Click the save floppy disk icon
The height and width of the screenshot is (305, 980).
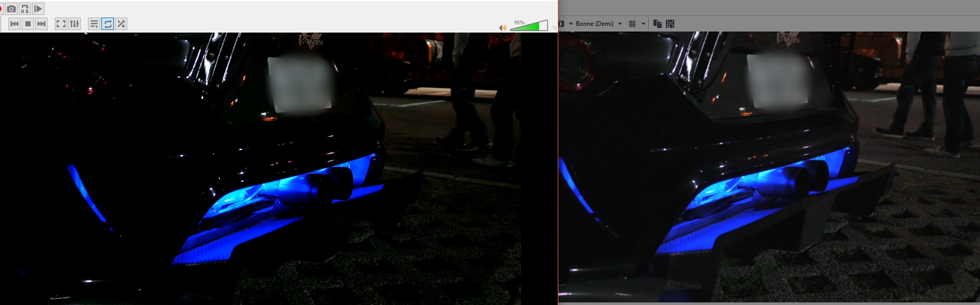pyautogui.click(x=670, y=24)
